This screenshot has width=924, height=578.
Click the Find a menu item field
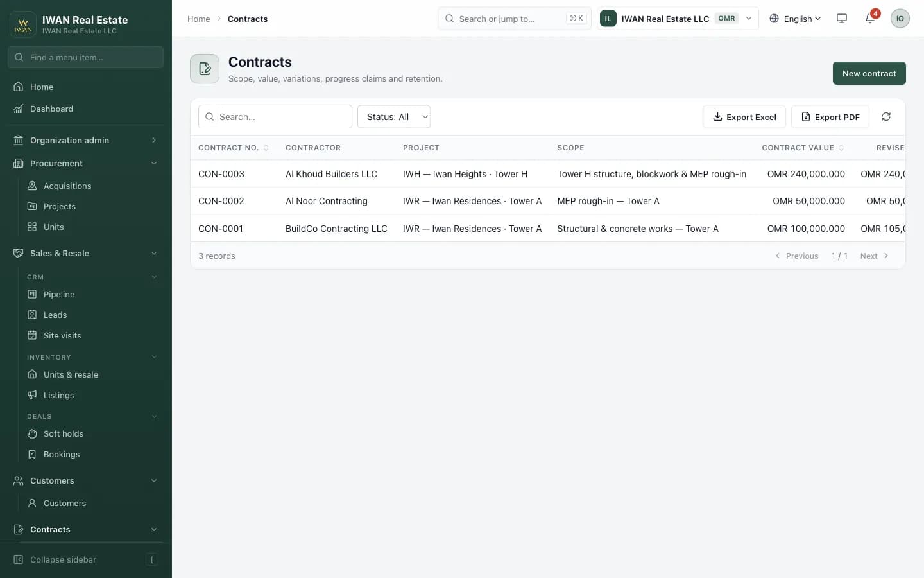point(86,57)
